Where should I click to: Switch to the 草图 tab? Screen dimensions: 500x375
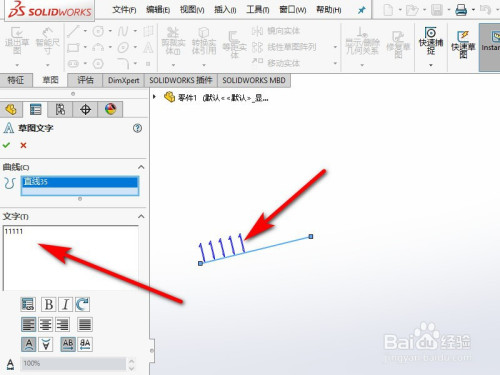50,80
